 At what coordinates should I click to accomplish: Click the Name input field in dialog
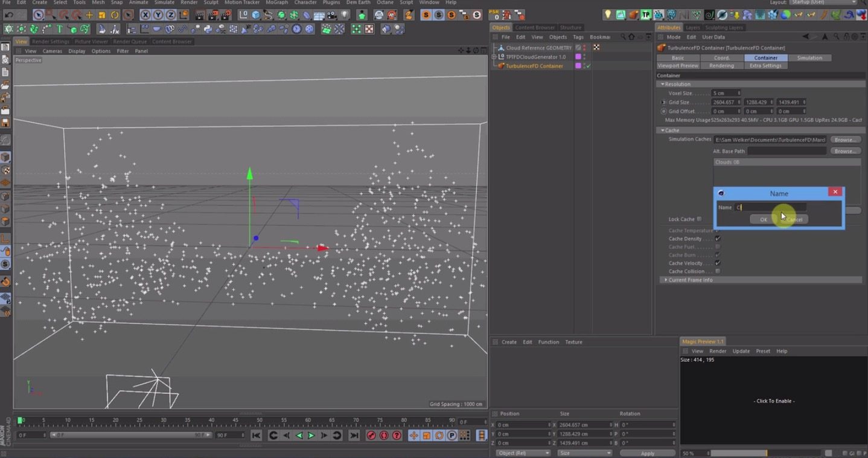770,207
